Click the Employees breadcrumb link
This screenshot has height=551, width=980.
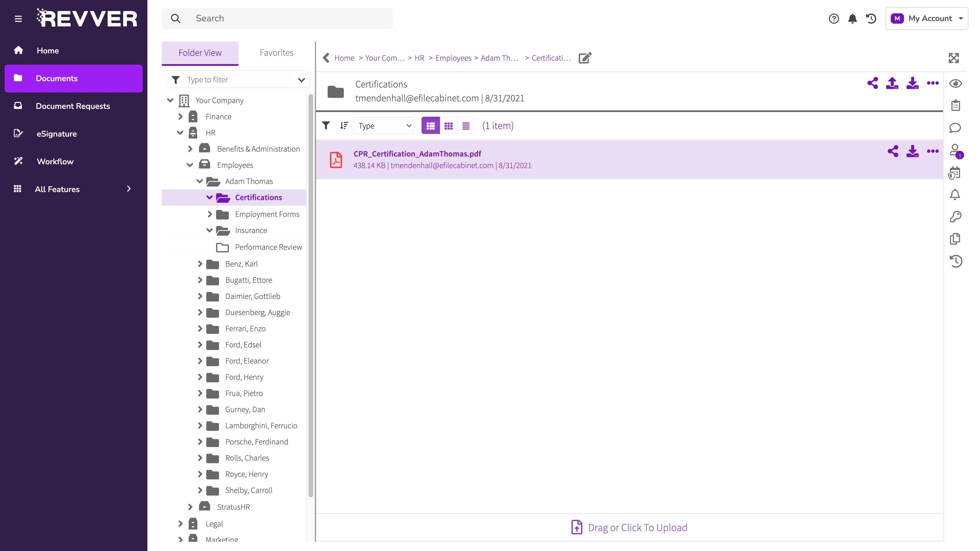click(x=453, y=58)
